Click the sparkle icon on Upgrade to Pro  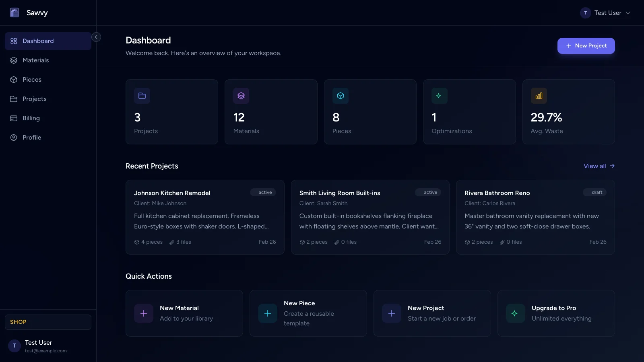point(516,313)
